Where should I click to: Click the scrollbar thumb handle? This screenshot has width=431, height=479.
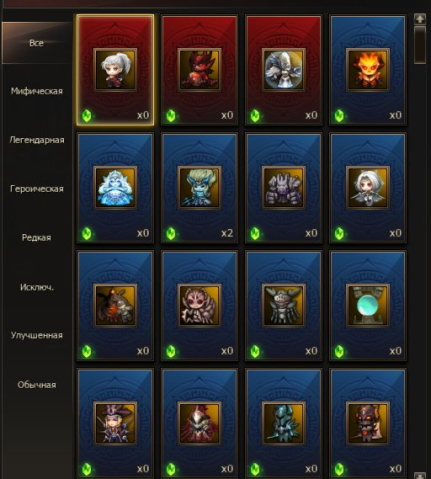pyautogui.click(x=420, y=45)
